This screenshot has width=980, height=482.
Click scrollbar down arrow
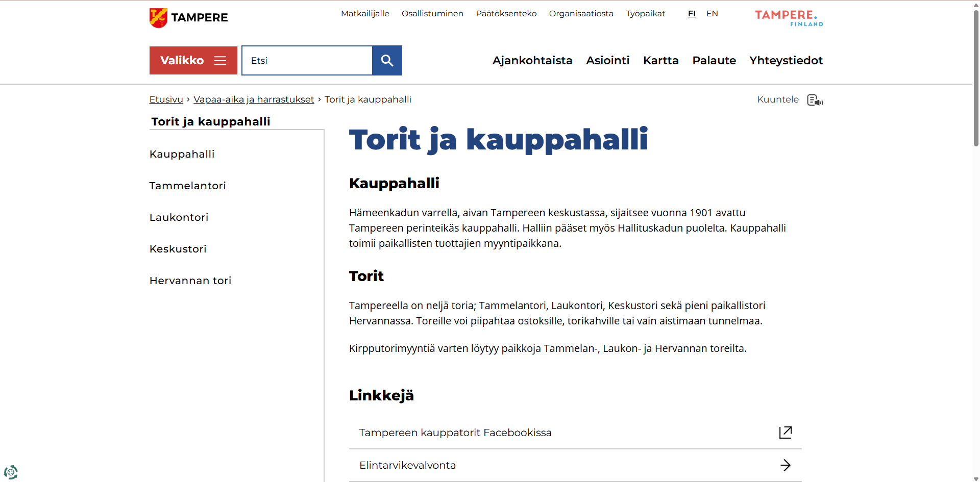click(x=976, y=478)
